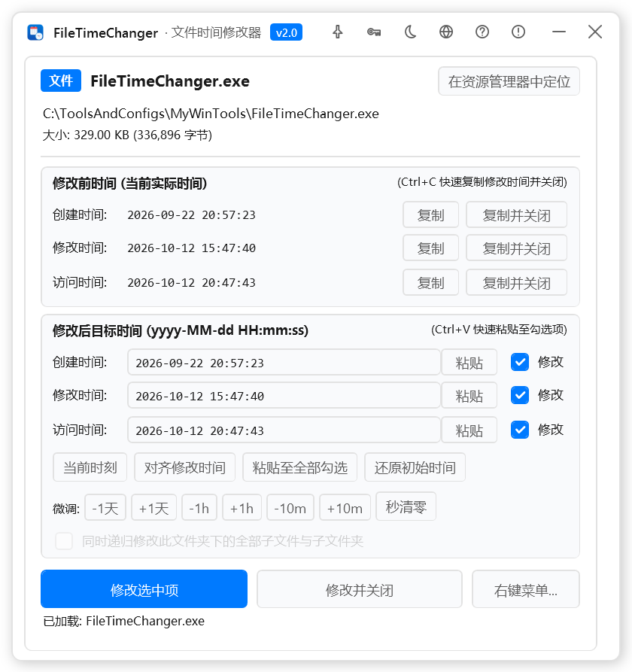
Task: Click 粘贴 next to 修改时间 input
Action: click(x=469, y=396)
